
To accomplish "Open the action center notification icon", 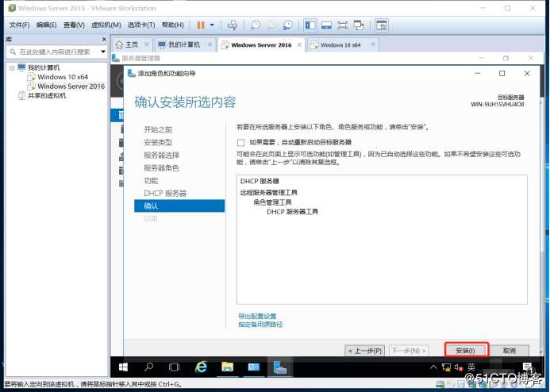I will [527, 367].
